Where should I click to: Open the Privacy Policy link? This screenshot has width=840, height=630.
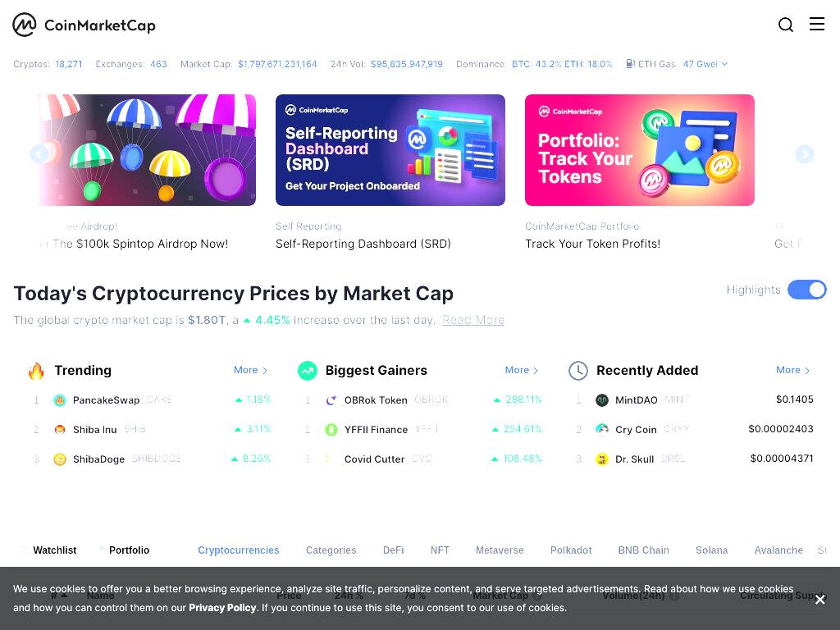click(222, 608)
